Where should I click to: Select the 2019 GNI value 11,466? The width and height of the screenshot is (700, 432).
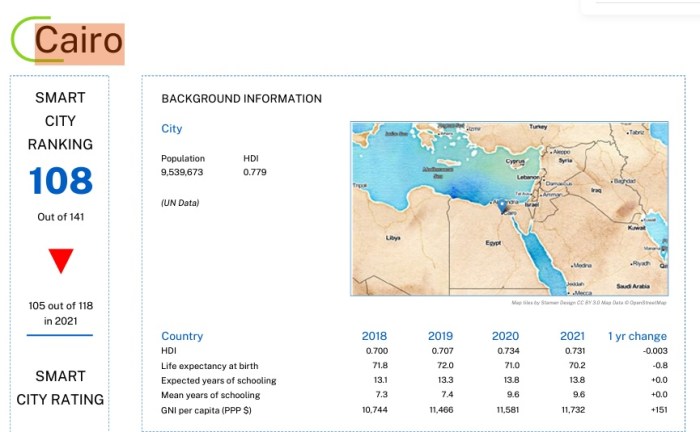[441, 410]
